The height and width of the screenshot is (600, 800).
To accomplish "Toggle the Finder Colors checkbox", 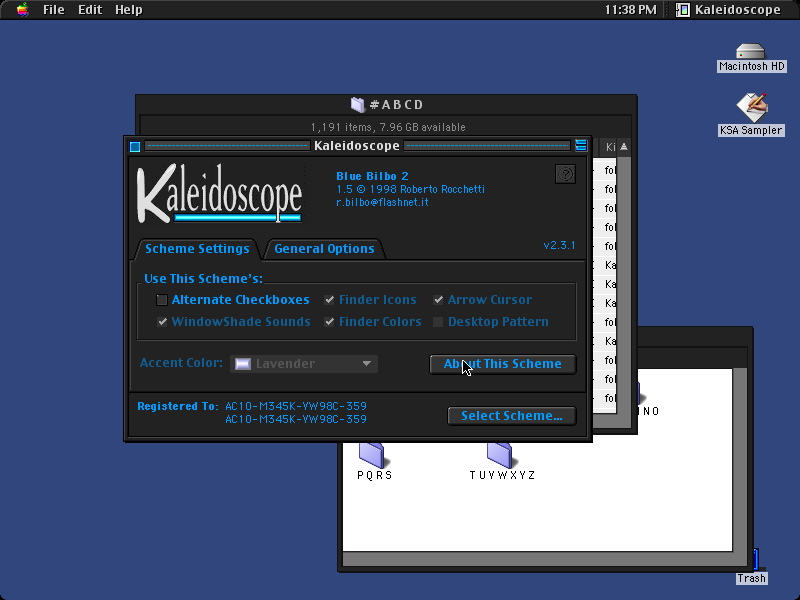I will [x=329, y=322].
